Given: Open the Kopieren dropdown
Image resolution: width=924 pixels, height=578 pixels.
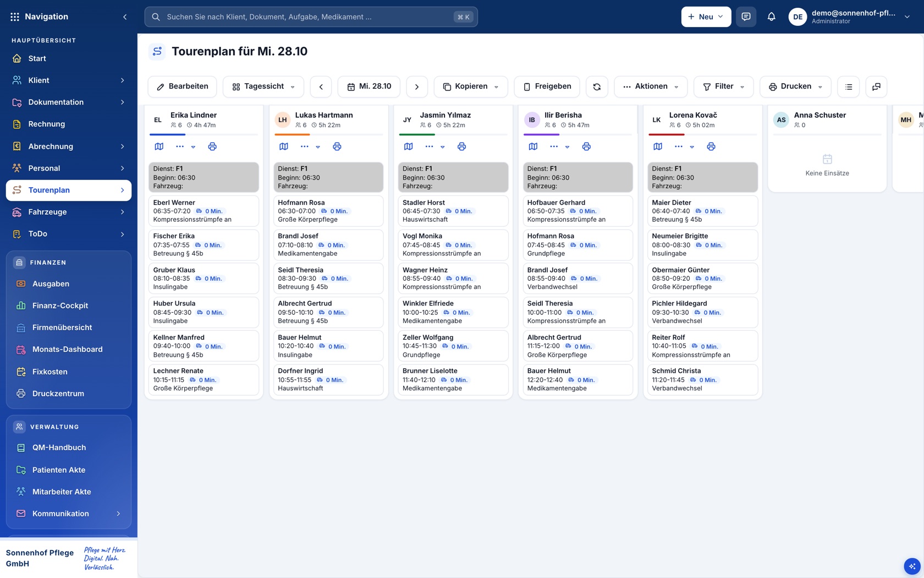Looking at the screenshot, I should pyautogui.click(x=471, y=87).
